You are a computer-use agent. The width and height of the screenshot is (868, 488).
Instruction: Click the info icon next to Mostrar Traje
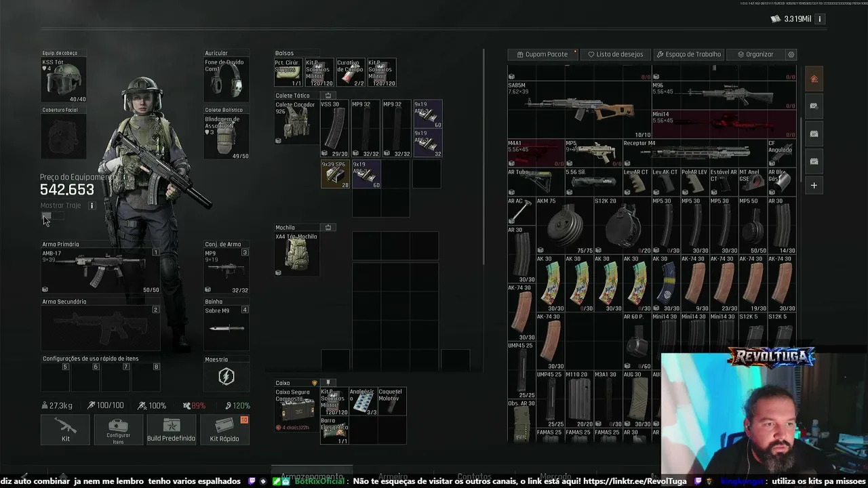coord(92,205)
